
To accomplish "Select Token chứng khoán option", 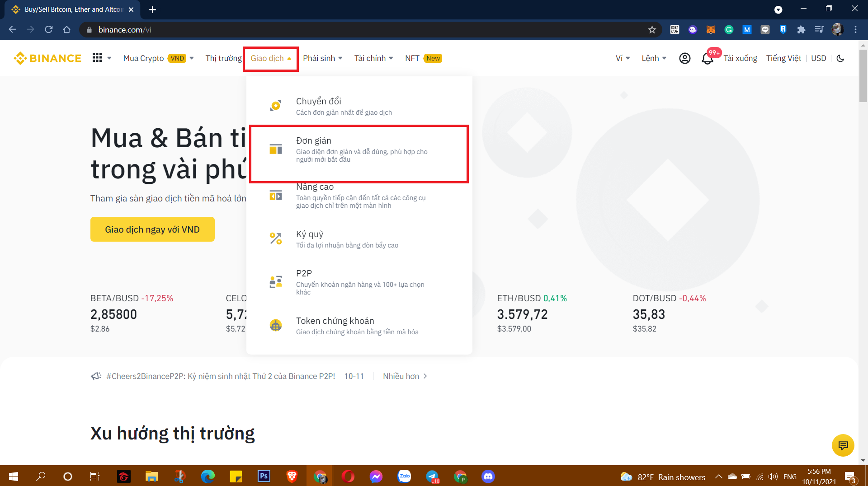I will click(359, 326).
